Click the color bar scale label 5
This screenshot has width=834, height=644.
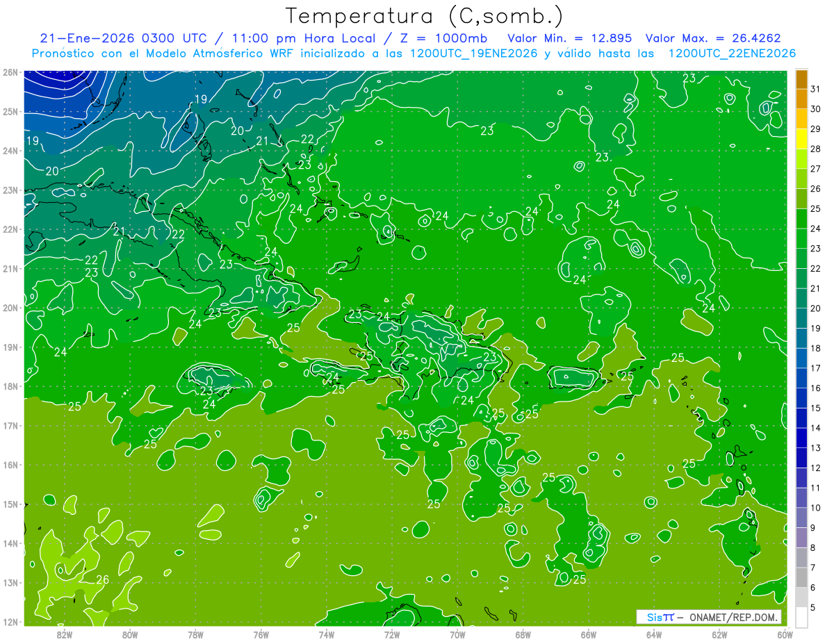coord(813,608)
